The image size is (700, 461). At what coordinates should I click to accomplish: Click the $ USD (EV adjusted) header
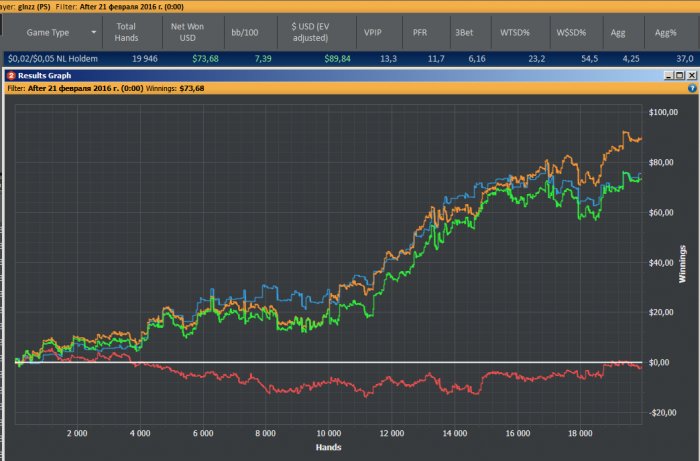click(x=318, y=31)
